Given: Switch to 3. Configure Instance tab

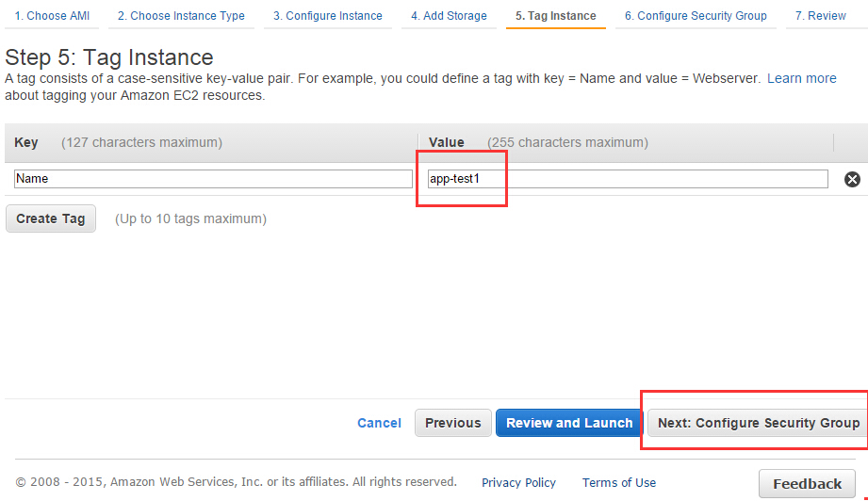Looking at the screenshot, I should tap(328, 16).
